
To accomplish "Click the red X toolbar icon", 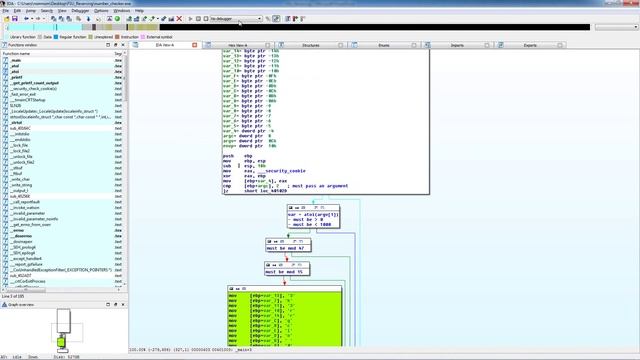I will click(x=179, y=19).
